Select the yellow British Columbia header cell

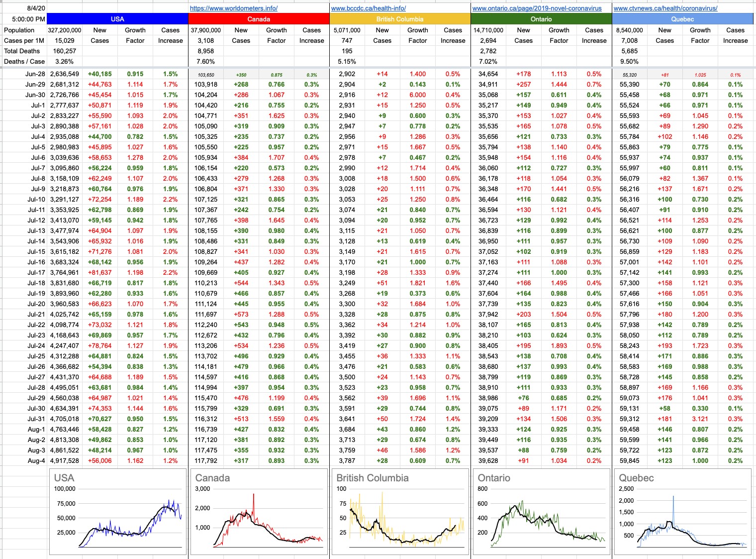[400, 19]
